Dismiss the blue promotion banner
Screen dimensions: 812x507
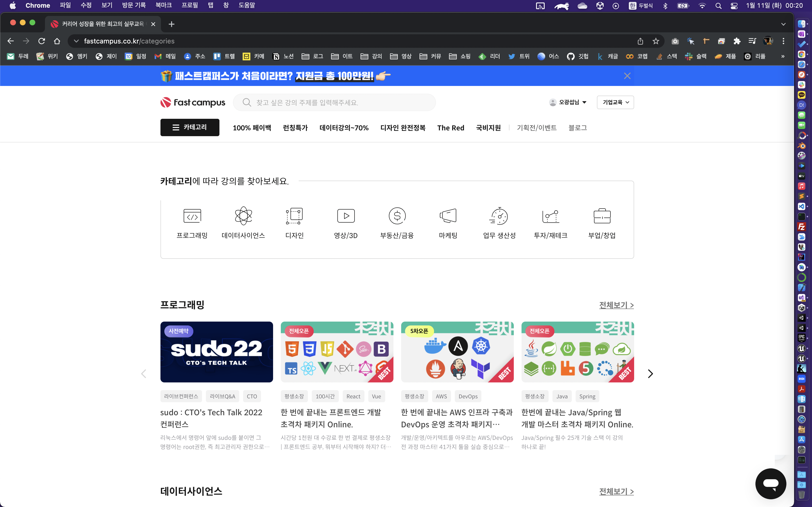(627, 76)
